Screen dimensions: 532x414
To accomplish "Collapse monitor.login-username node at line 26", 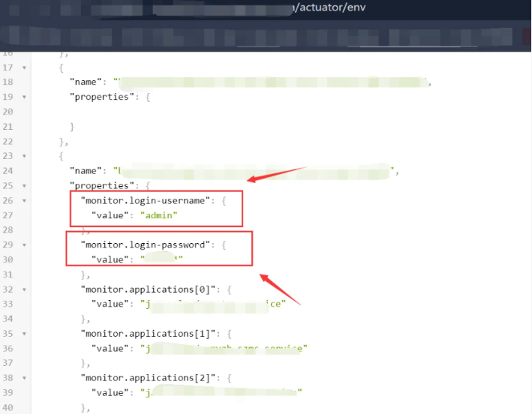I will tap(24, 201).
